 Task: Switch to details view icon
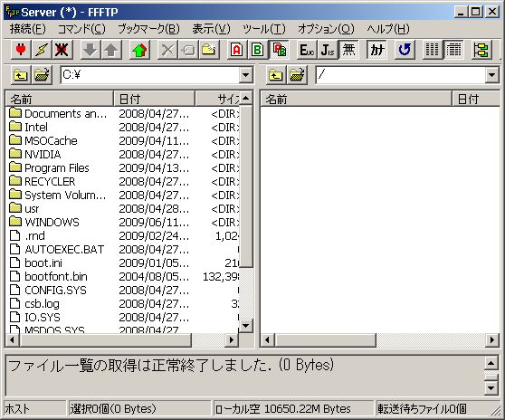pos(453,50)
